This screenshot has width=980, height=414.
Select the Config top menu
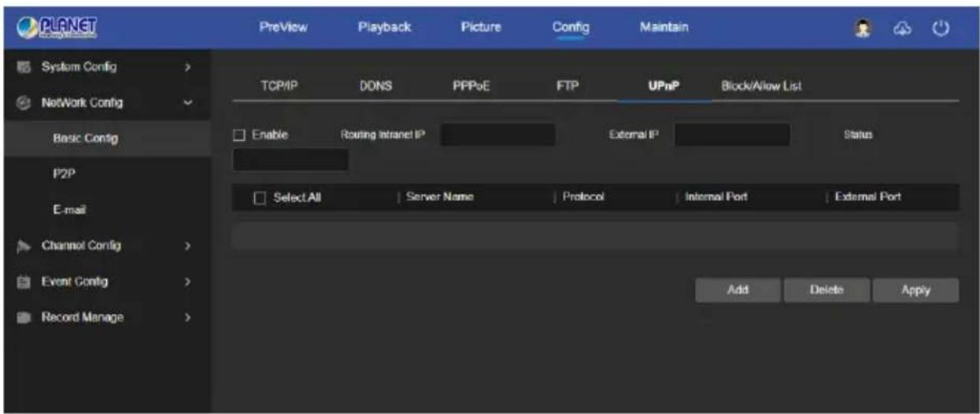570,28
